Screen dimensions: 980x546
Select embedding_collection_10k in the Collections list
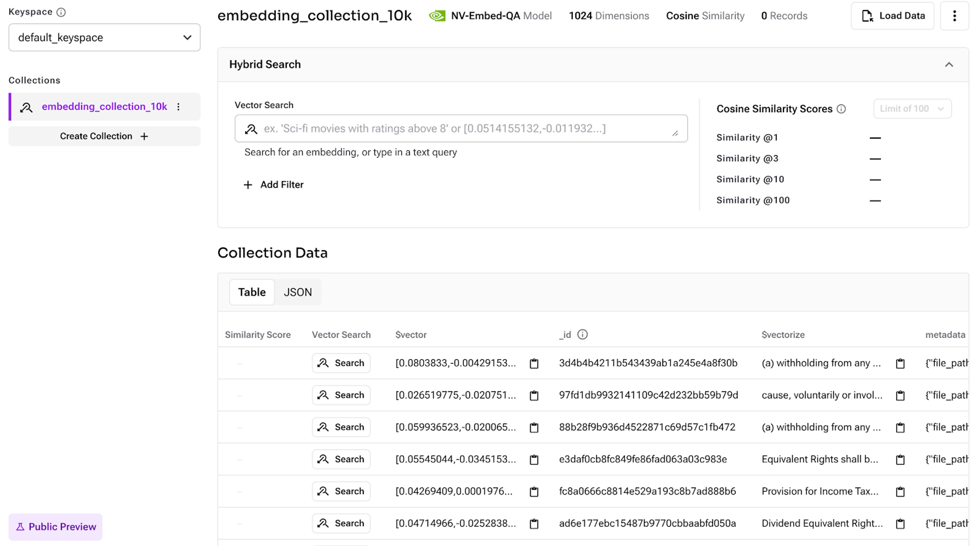coord(104,106)
